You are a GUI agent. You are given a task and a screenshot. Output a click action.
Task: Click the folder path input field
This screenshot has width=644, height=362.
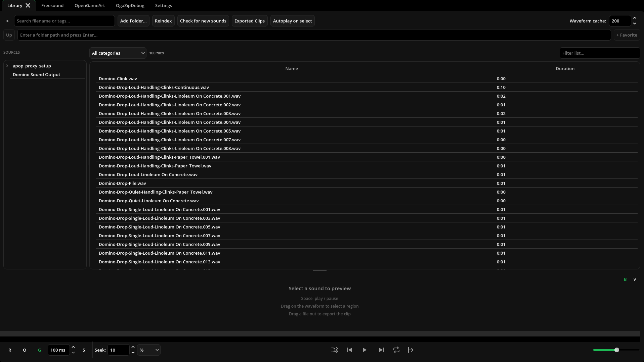pos(314,35)
